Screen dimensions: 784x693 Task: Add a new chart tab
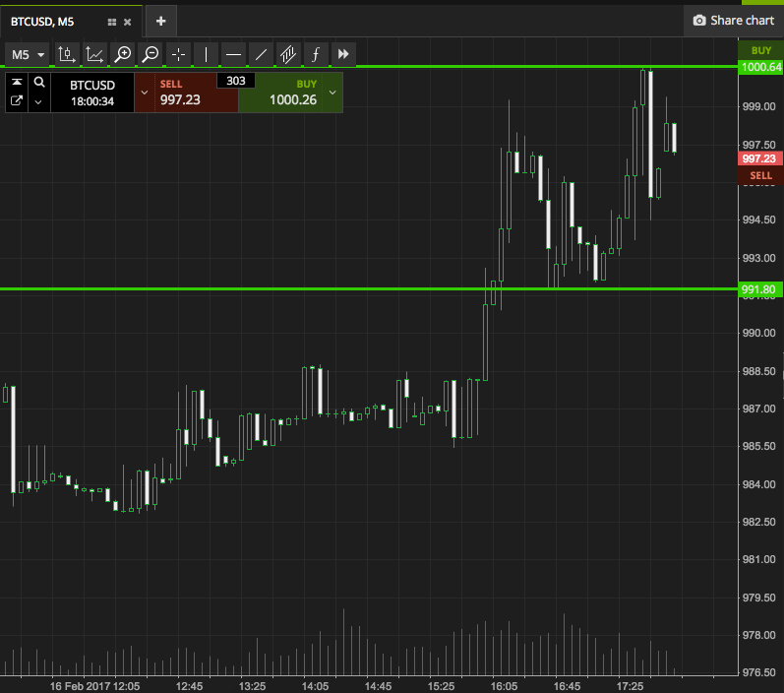(x=161, y=21)
